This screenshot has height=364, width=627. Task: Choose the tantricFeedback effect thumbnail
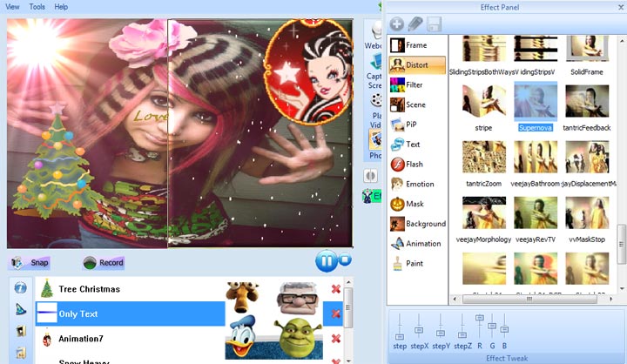coord(587,101)
